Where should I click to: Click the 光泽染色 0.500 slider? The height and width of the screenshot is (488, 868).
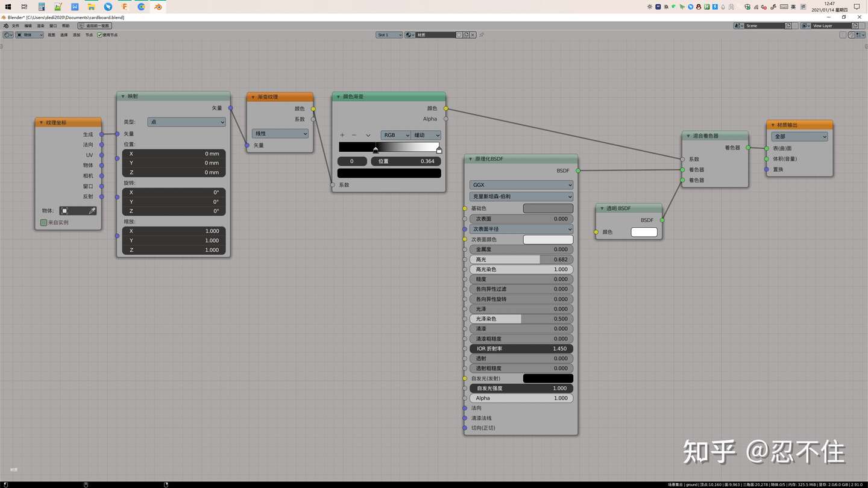click(521, 319)
